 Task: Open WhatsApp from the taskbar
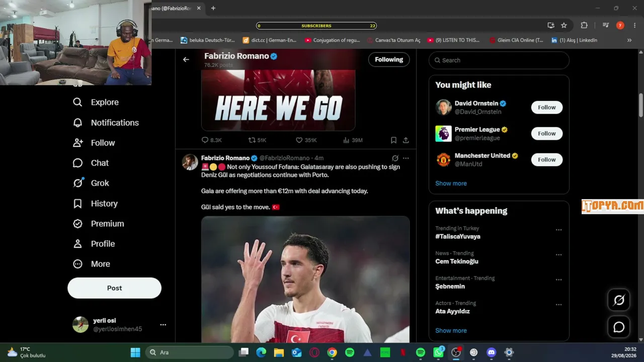[439, 352]
